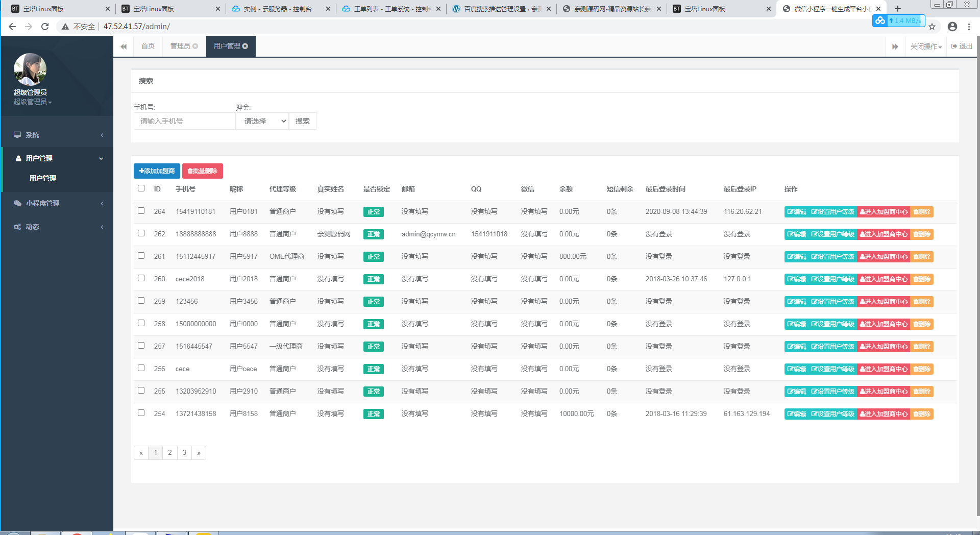Click the email admin@qcymw.cn cell
Screen dimensions: 980x535
(x=428, y=234)
